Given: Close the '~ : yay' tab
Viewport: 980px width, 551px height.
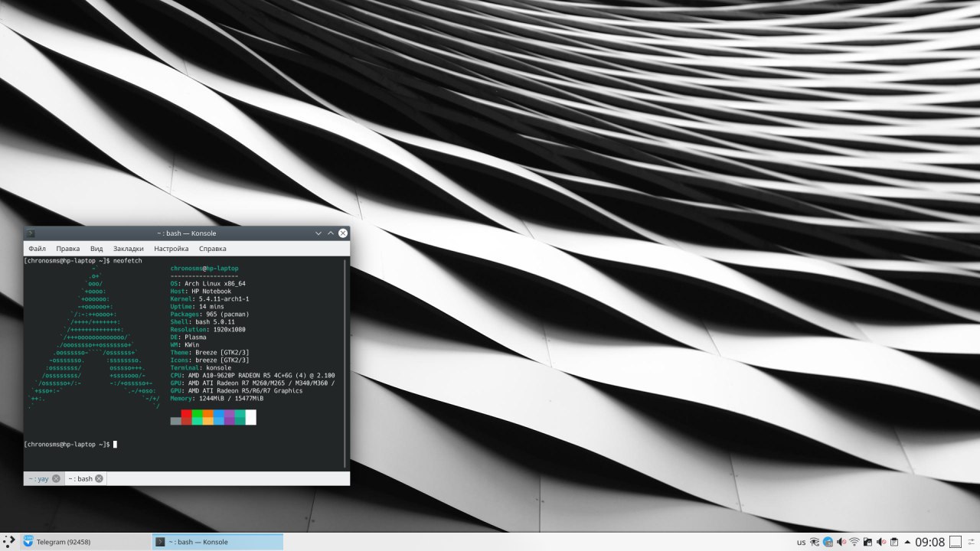Looking at the screenshot, I should (x=56, y=478).
